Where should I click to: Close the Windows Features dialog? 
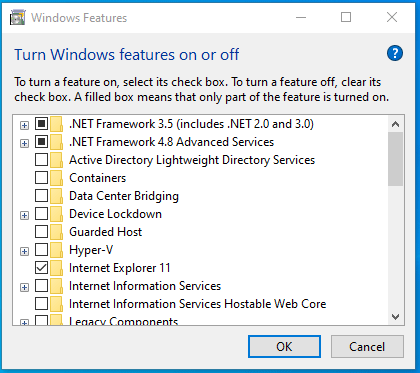pos(392,17)
